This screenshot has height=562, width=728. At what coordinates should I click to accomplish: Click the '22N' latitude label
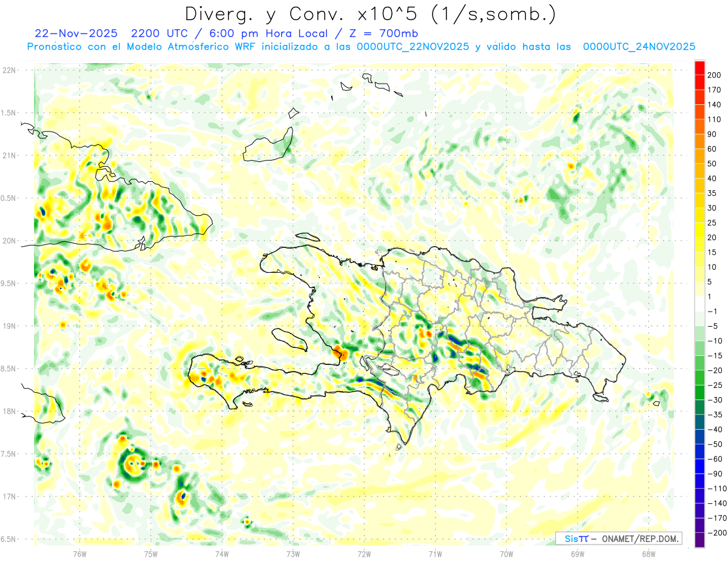(9, 70)
